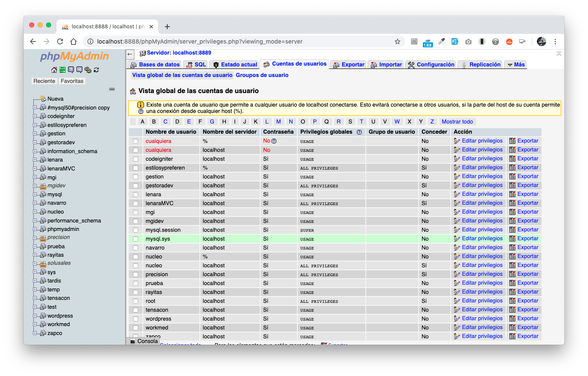
Task: Expand the gestion database in tree
Action: (35, 134)
